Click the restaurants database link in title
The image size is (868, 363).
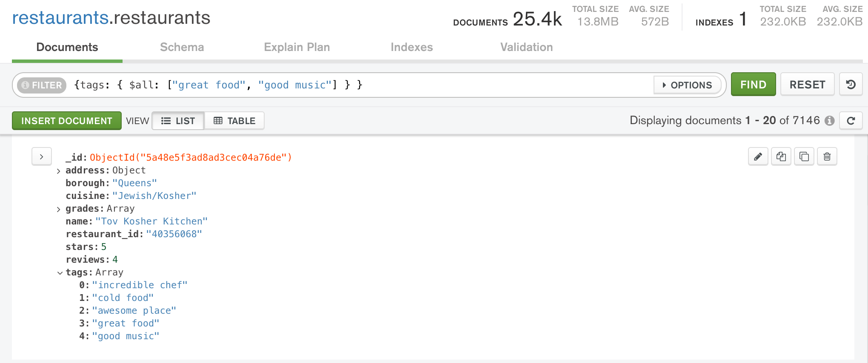(x=60, y=18)
